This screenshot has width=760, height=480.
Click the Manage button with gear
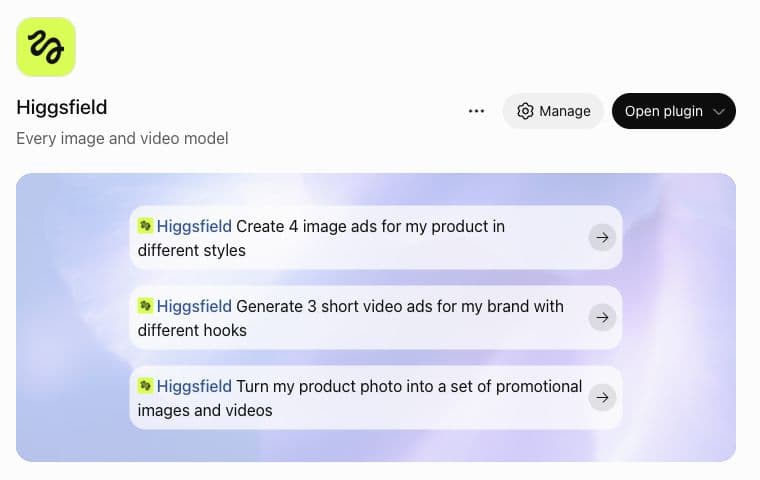[x=553, y=111]
